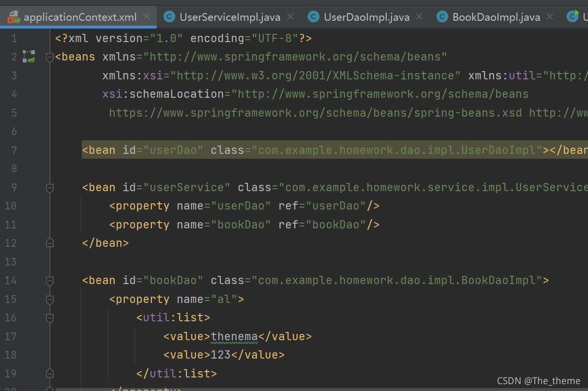Click line number 14 in the gutter
The image size is (588, 391).
(11, 280)
